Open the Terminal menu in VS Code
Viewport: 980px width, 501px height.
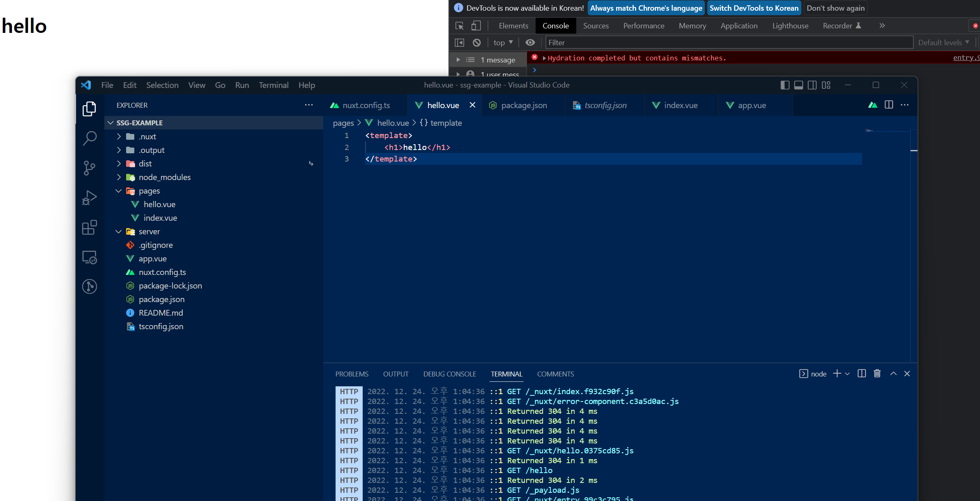pyautogui.click(x=274, y=85)
